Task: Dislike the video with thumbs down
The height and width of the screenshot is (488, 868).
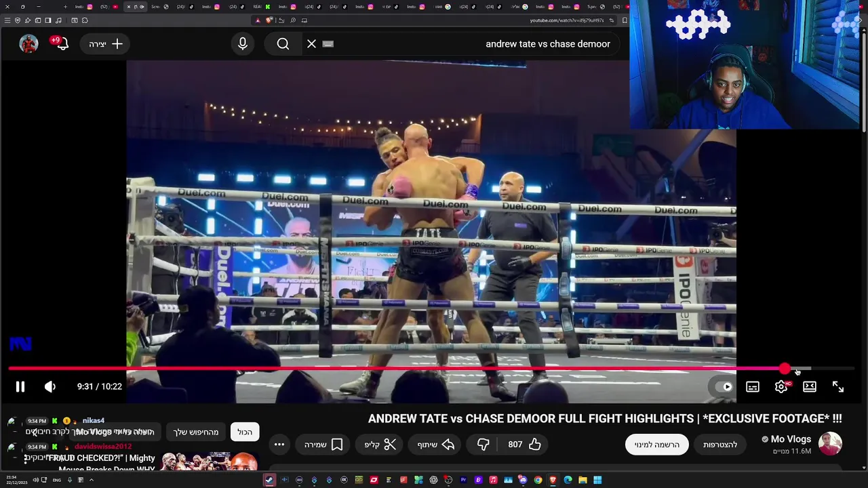Action: (483, 445)
